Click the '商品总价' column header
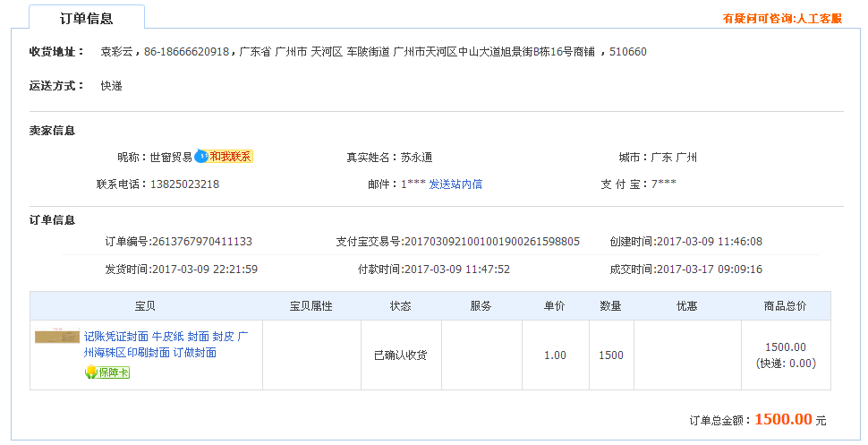The height and width of the screenshot is (445, 868). pos(786,306)
